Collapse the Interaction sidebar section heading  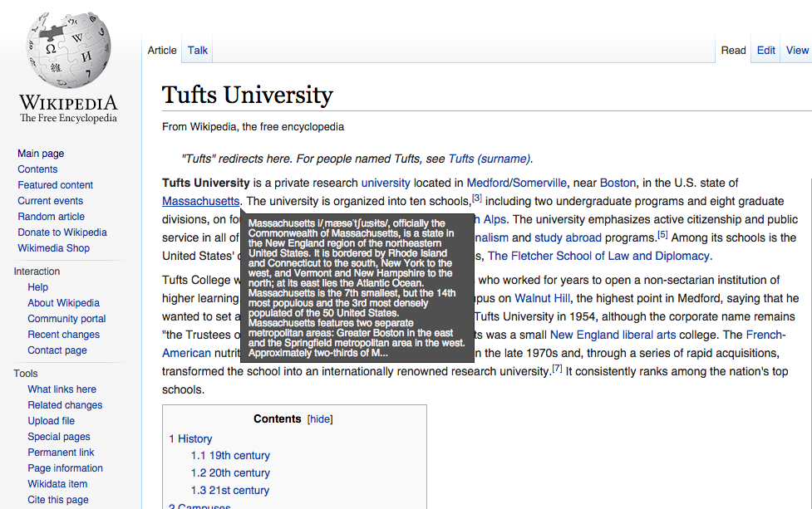37,271
